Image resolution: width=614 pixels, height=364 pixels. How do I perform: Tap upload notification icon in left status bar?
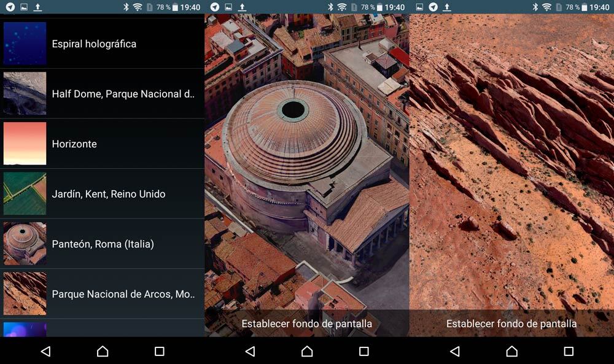tap(37, 7)
